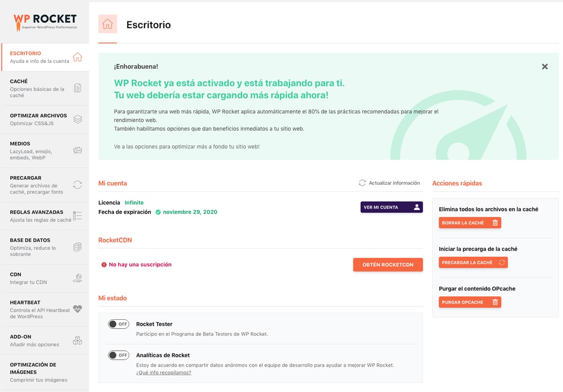Select the Reglas Avanzadas list icon

(x=77, y=216)
